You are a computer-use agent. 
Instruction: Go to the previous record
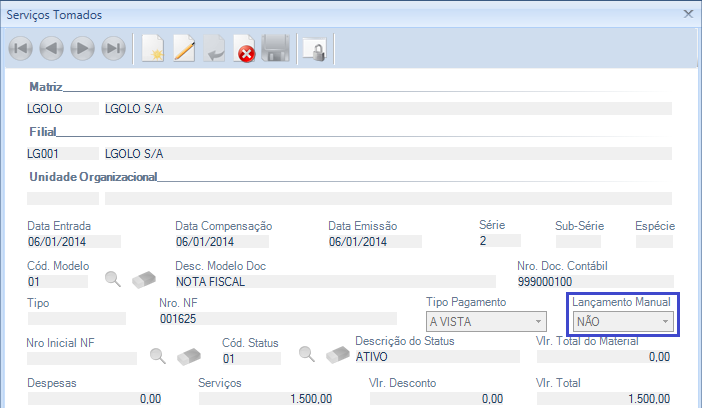[x=51, y=49]
